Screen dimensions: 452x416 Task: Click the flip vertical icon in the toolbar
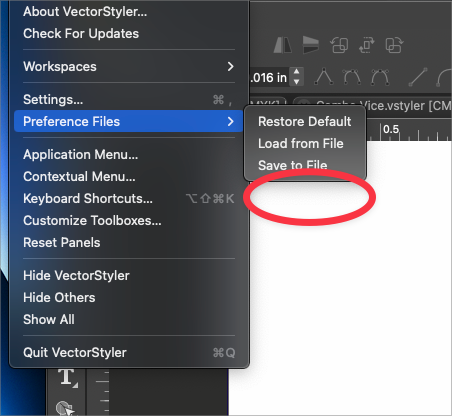[x=311, y=45]
